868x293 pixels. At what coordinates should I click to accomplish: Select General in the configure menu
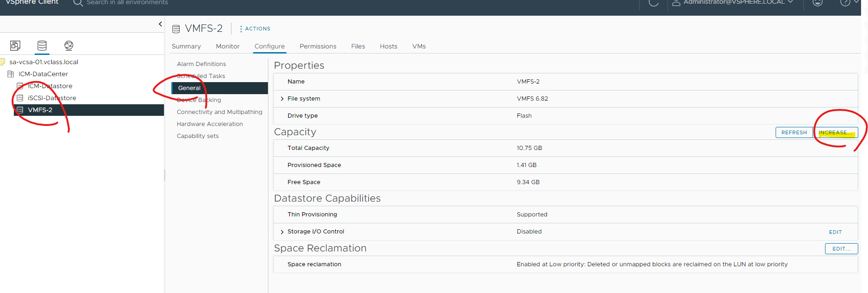219,88
